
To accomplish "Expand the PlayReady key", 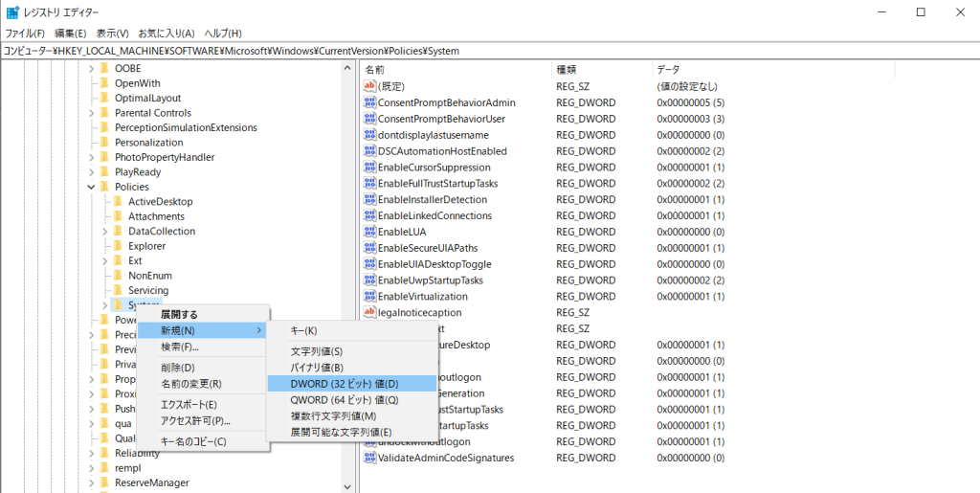I will click(x=91, y=172).
